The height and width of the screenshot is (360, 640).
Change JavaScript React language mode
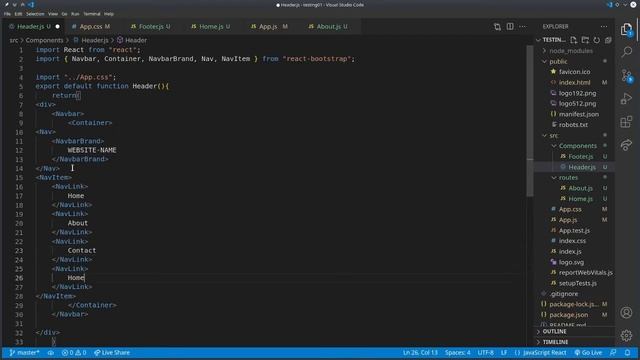544,353
